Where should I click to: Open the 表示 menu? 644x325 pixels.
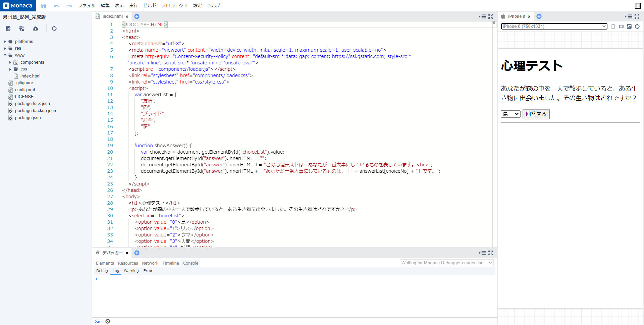coord(119,6)
